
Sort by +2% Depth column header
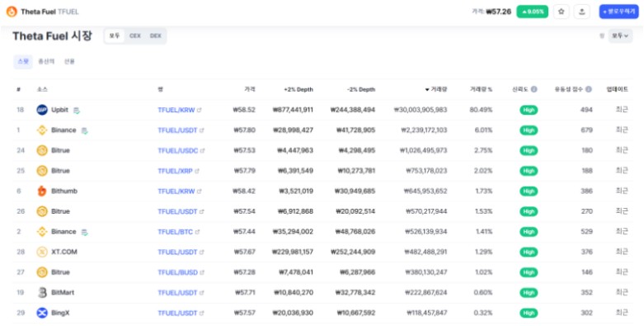click(298, 89)
